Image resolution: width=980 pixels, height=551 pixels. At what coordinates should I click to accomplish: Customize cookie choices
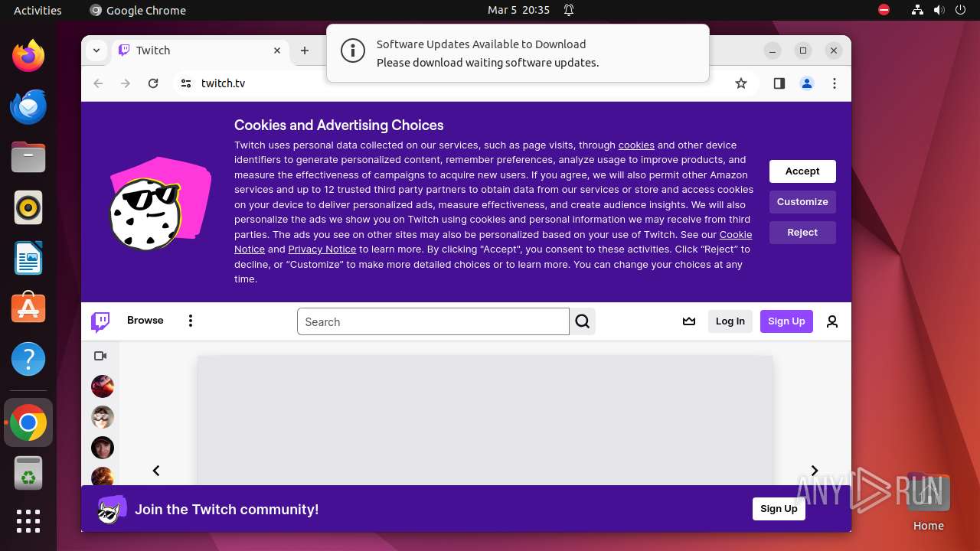click(802, 202)
